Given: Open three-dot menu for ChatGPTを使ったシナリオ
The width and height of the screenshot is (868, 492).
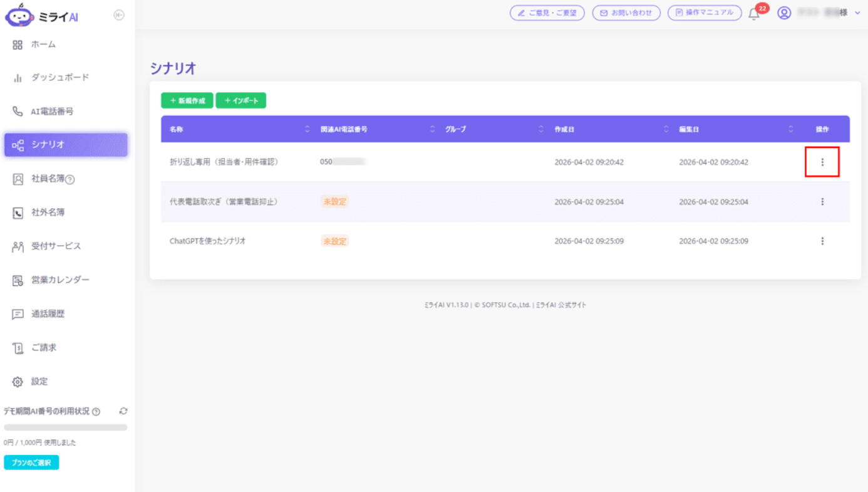Looking at the screenshot, I should [822, 241].
